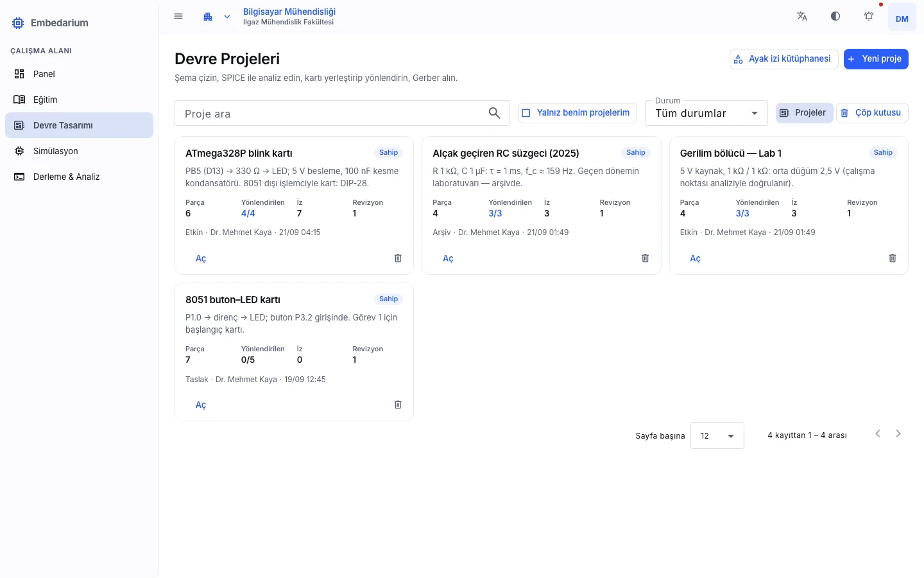This screenshot has width=924, height=578.
Task: Open Gerilim bölücü — Lab 1 project
Action: (x=695, y=258)
